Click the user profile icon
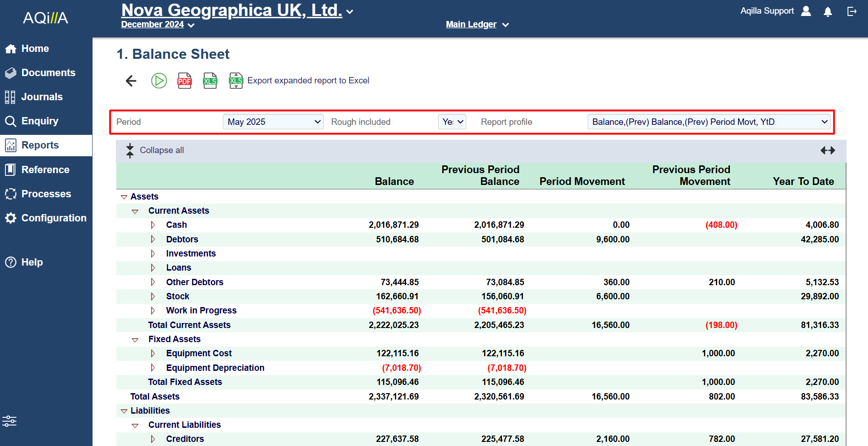The image size is (868, 446). (806, 11)
